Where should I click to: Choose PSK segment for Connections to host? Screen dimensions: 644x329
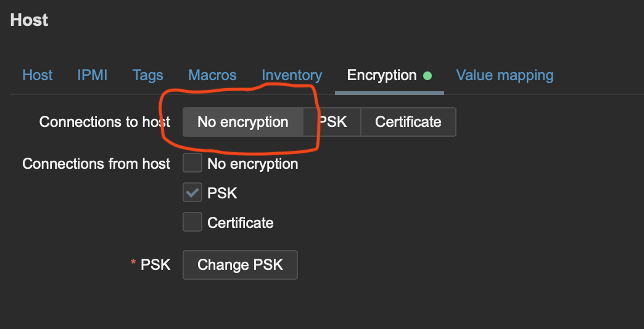[x=333, y=122]
